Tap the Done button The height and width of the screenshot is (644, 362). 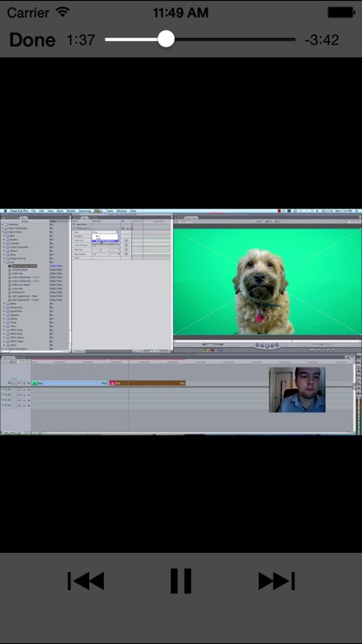click(32, 39)
